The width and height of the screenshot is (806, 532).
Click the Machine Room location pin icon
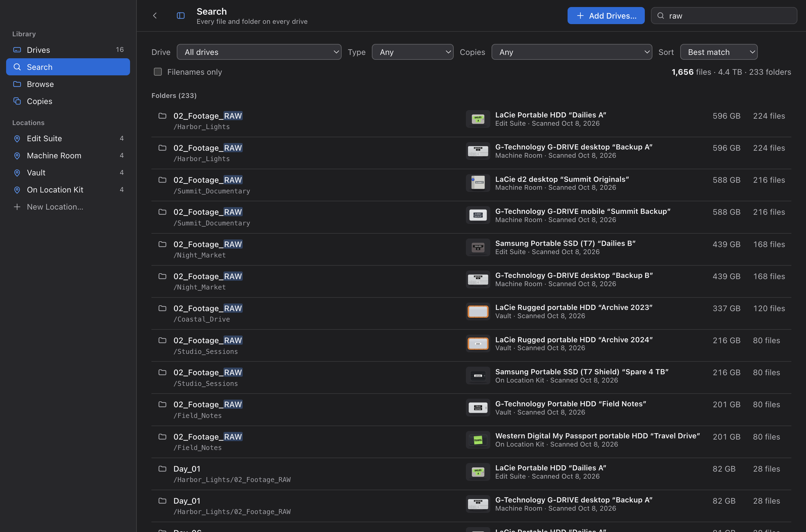[17, 156]
